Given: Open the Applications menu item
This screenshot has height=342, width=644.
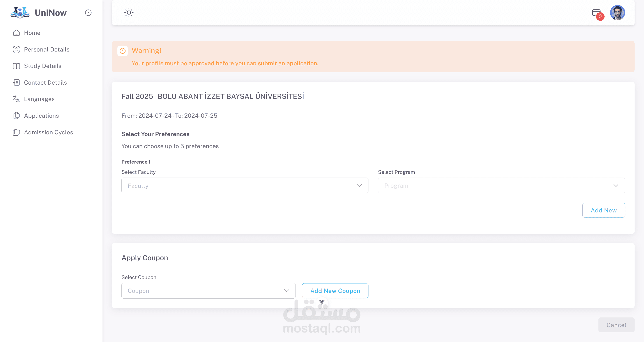Looking at the screenshot, I should coord(41,116).
